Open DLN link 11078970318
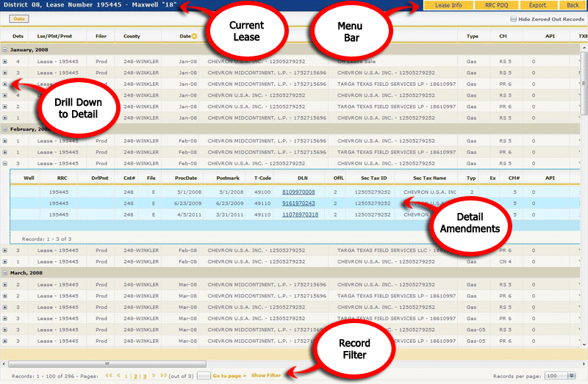Image resolution: width=588 pixels, height=384 pixels. (x=300, y=214)
